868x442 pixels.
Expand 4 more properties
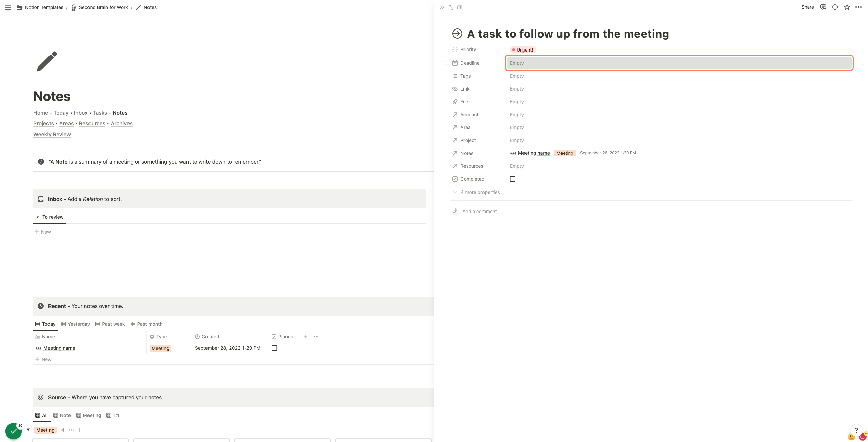pyautogui.click(x=476, y=192)
